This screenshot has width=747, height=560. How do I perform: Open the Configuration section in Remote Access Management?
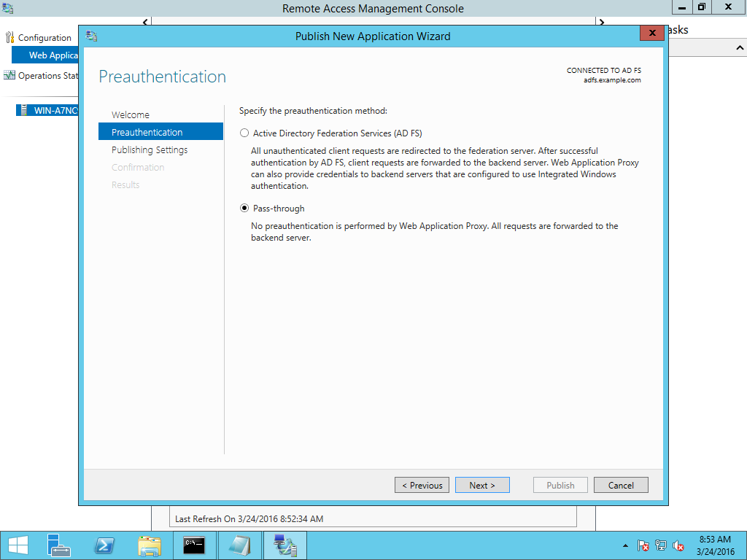(39, 37)
